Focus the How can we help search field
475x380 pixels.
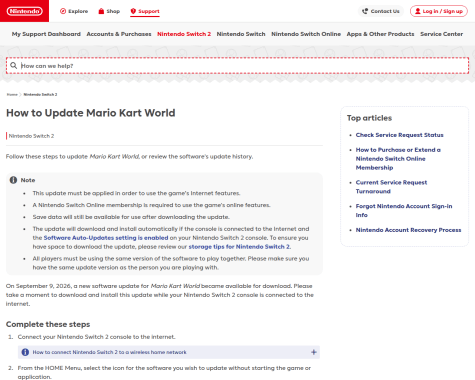click(237, 66)
